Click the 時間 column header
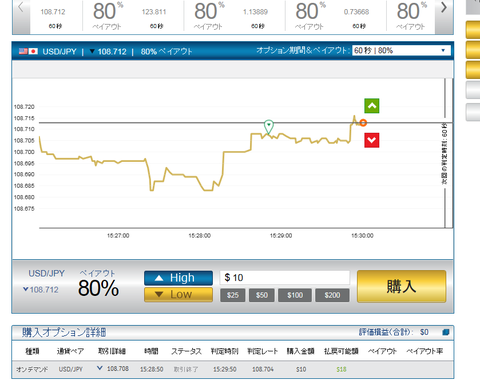 coord(151,351)
